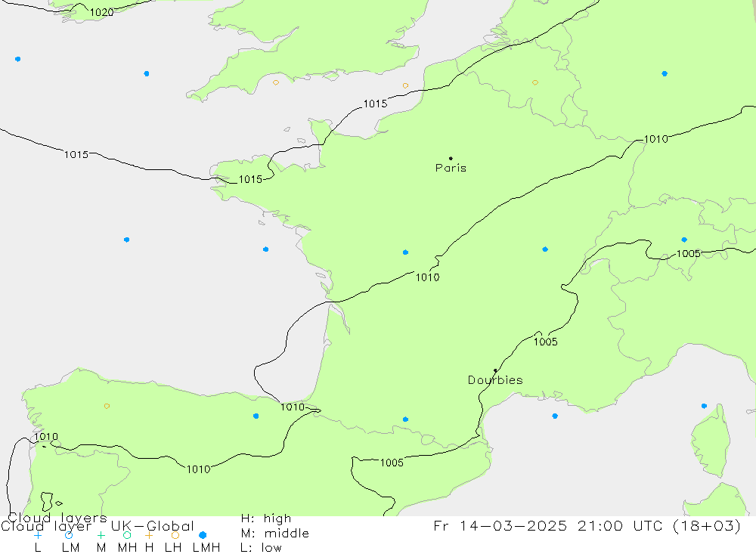Click the 1015 label on Brittany
Screen dimensions: 756x554
tap(251, 179)
